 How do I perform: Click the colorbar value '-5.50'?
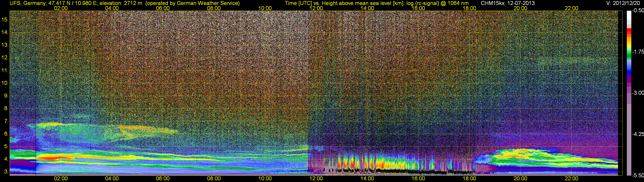638,175
